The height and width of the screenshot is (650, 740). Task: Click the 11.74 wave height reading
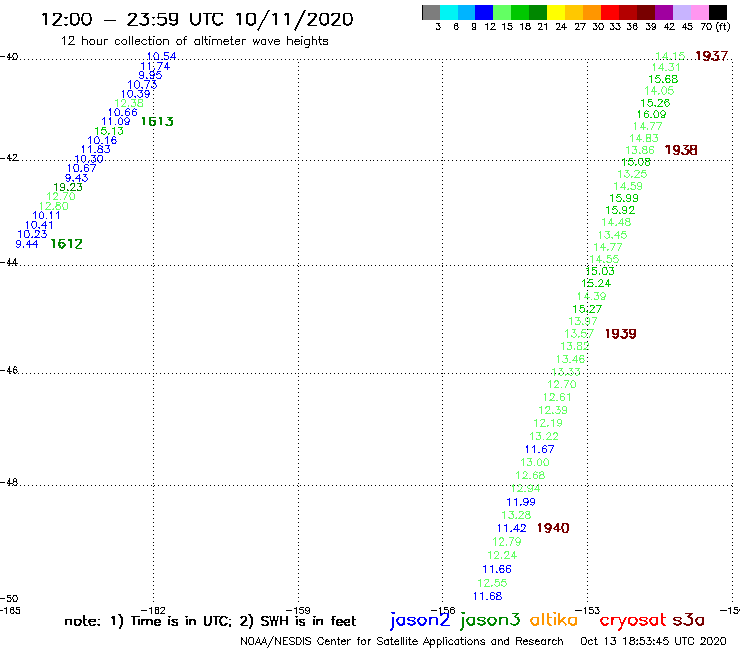[x=155, y=66]
